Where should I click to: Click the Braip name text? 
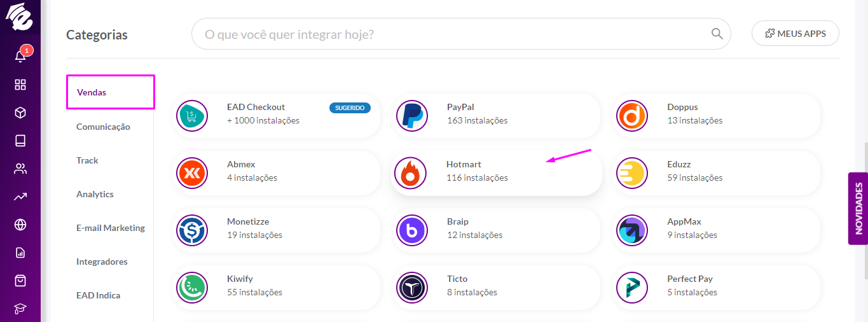[458, 221]
